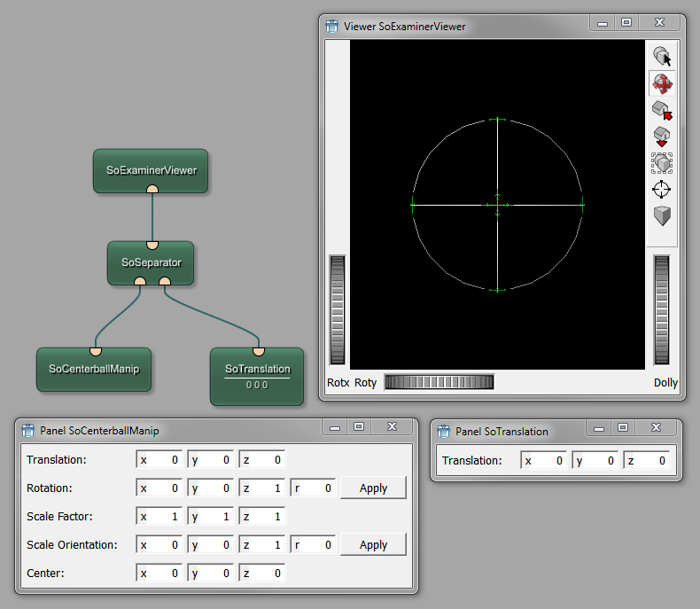
Task: Click the go to home position icon
Action: (x=662, y=110)
